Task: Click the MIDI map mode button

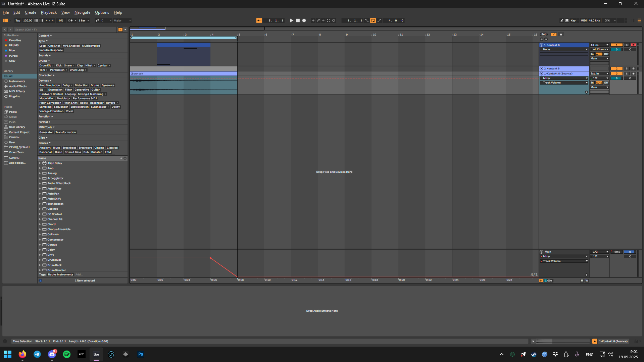Action: click(x=584, y=20)
